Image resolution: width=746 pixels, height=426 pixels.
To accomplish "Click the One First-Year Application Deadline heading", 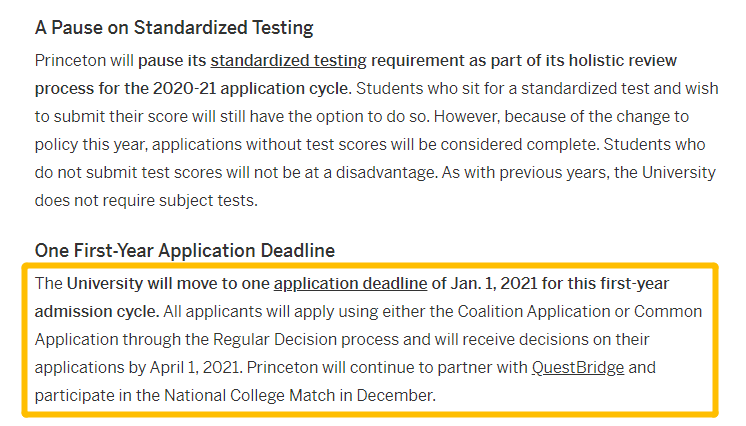I will [185, 250].
